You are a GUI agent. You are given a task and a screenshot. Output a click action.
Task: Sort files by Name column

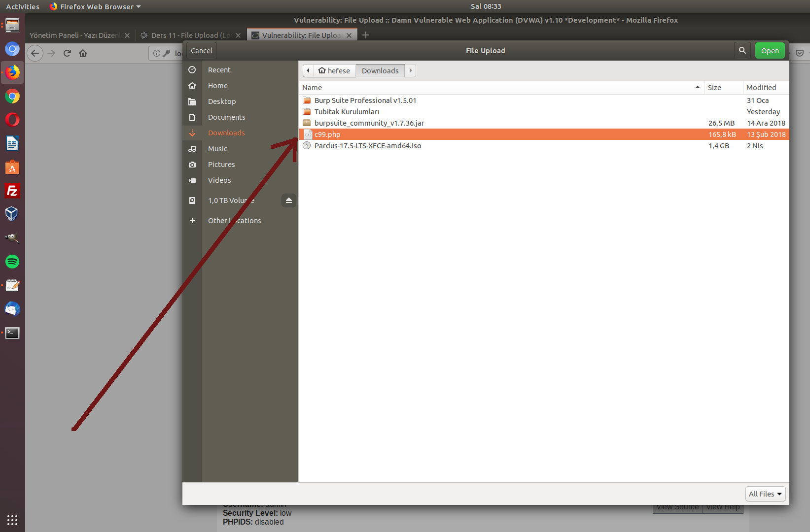(501, 88)
